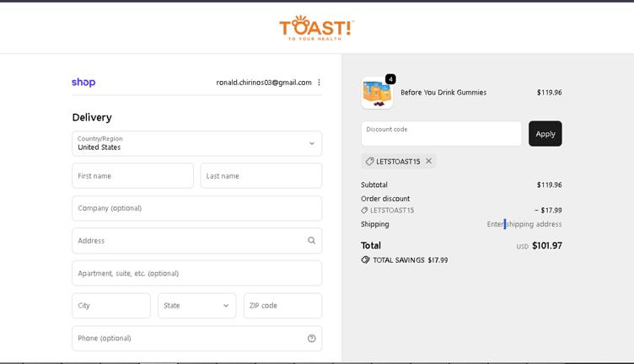The image size is (634, 364).
Task: Click the address search magnifier icon
Action: (x=311, y=240)
